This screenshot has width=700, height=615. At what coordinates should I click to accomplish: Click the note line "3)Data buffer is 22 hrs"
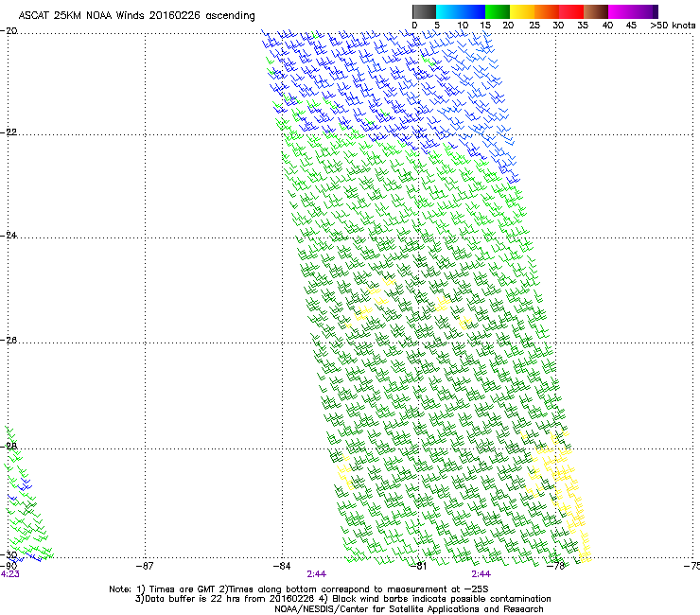click(342, 599)
